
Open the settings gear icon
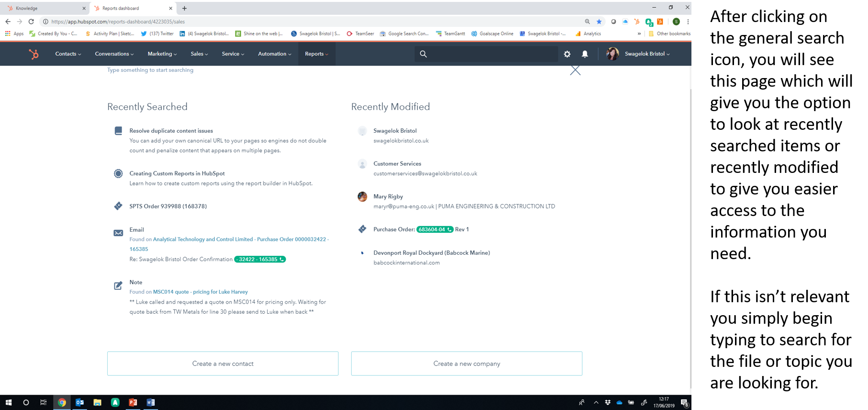point(567,54)
